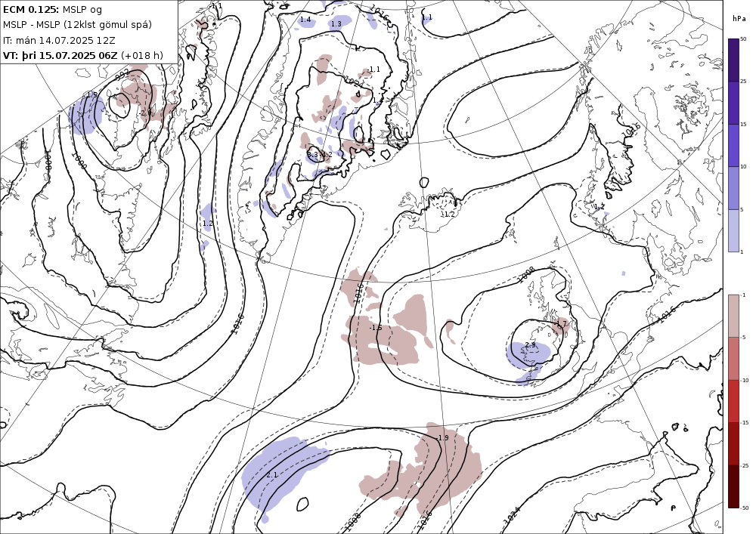Select the '-1.7' value over eastern England
The width and height of the screenshot is (756, 534).
561,324
